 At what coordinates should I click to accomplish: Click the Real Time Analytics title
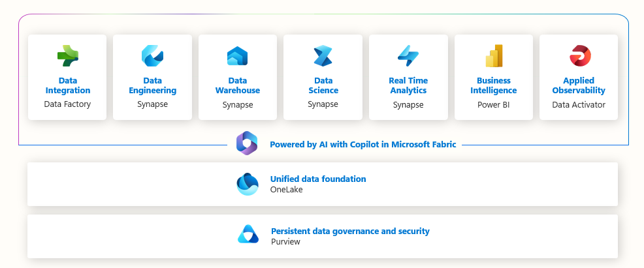[x=408, y=85]
